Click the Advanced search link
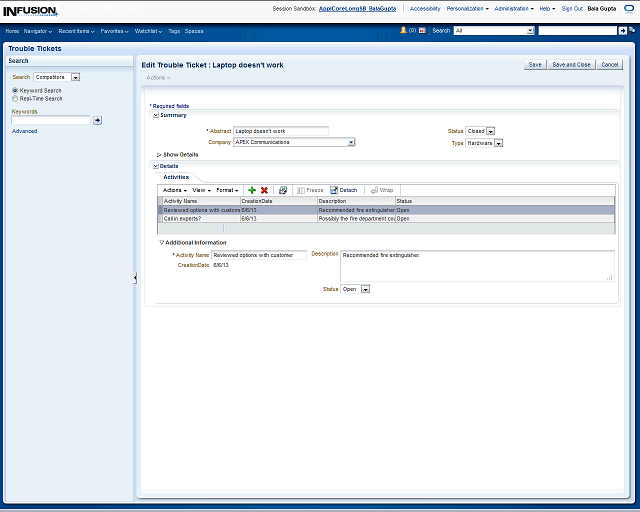This screenshot has width=640, height=512. [25, 131]
